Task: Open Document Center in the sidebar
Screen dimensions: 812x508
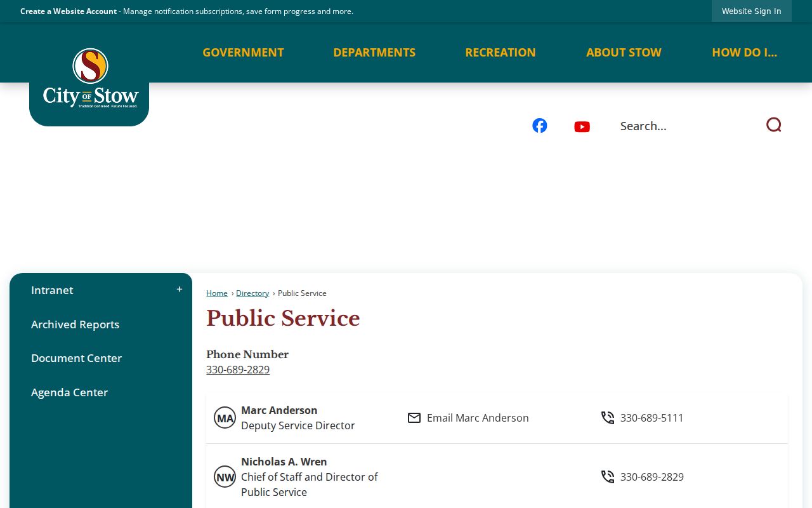Action: click(x=76, y=358)
